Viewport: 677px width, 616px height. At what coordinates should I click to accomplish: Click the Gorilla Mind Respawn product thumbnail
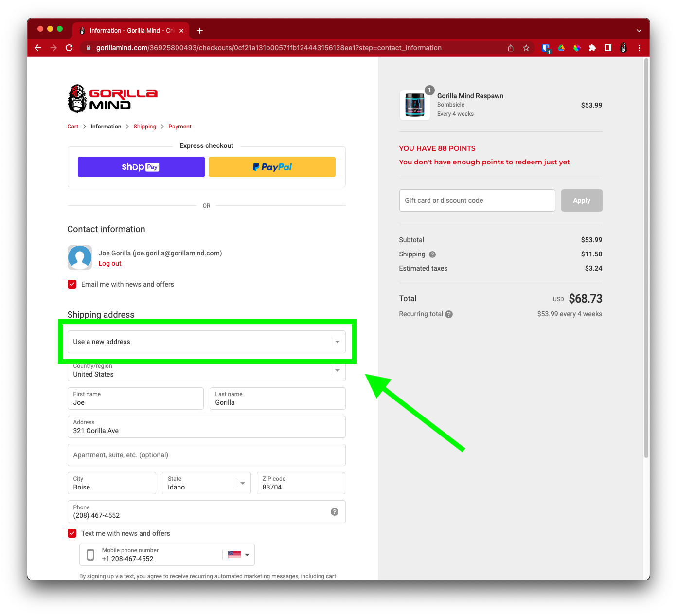pyautogui.click(x=414, y=105)
